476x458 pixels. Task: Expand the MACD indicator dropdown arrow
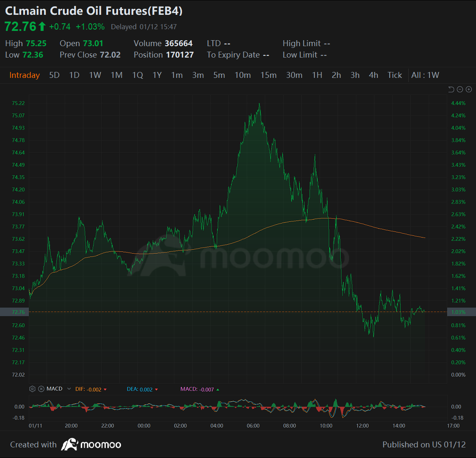69,389
